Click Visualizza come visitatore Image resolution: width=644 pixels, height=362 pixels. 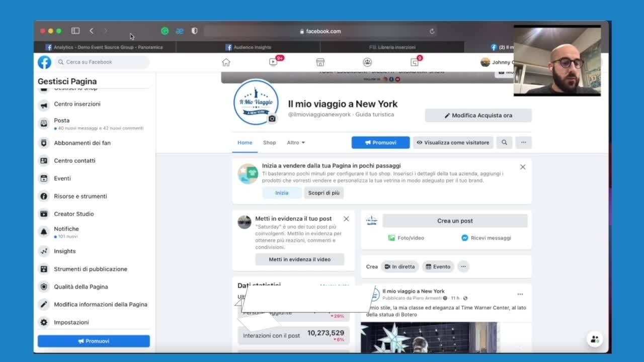point(453,143)
